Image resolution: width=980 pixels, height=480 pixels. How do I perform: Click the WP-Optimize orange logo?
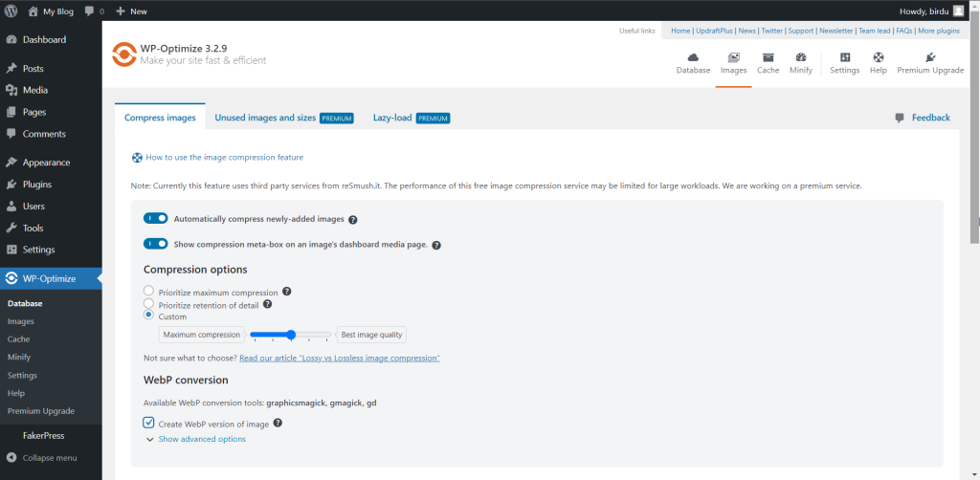(x=123, y=55)
